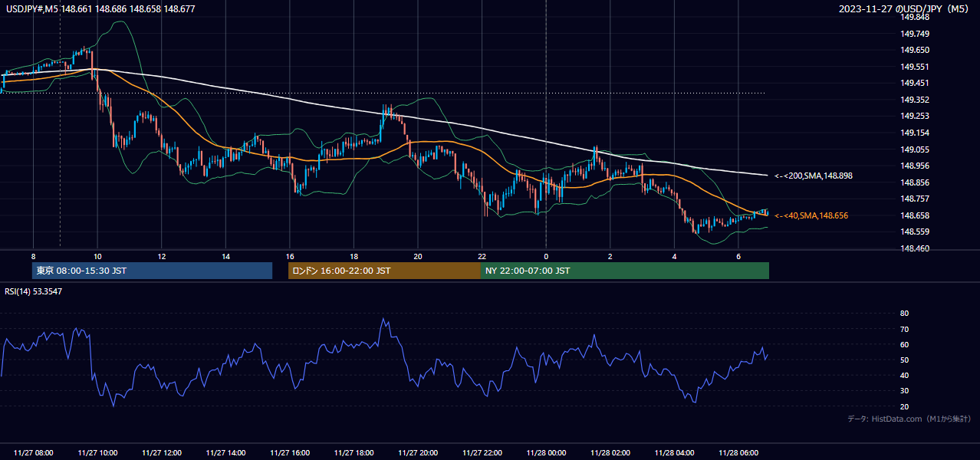Viewport: 980px width, 460px height.
Task: Click price axis label 149.650
Action: [916, 50]
